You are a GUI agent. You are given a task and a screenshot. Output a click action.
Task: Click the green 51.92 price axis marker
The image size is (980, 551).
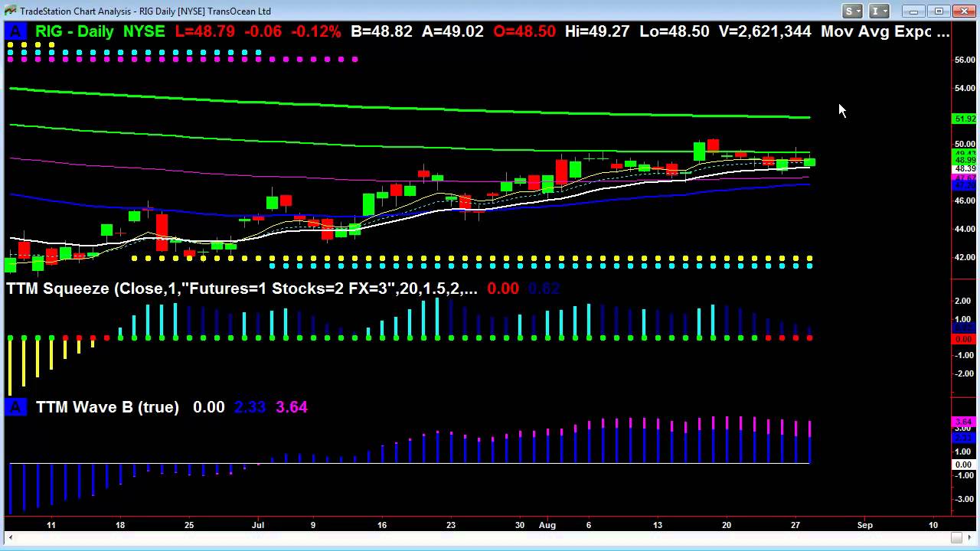(x=964, y=119)
